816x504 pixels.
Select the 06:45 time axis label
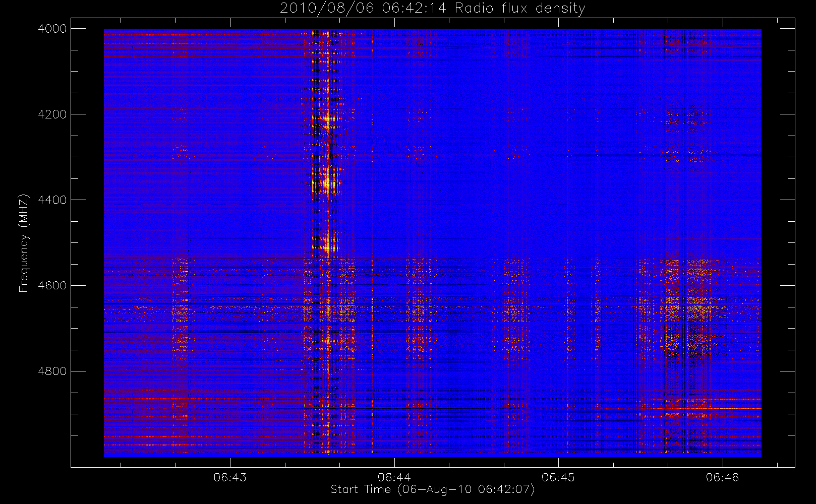point(558,477)
